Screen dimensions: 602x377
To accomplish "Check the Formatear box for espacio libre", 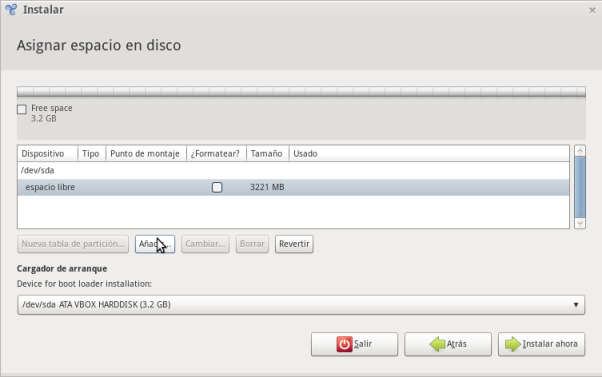I will (217, 187).
